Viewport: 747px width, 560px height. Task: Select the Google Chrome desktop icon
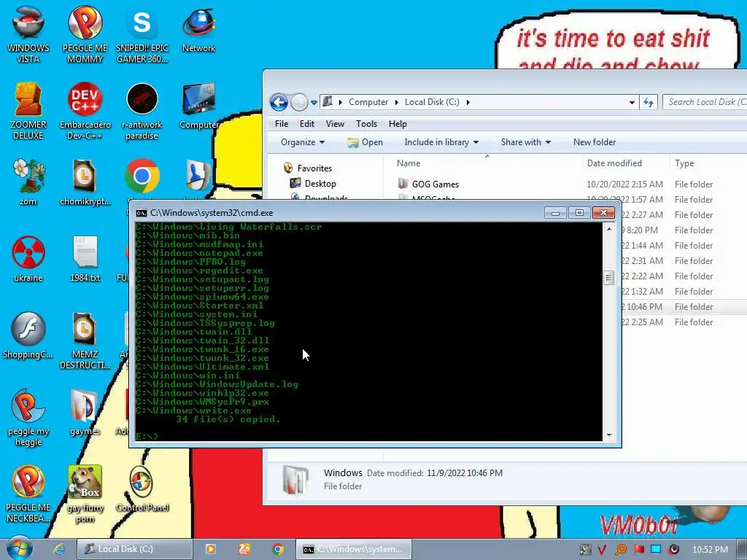click(142, 176)
